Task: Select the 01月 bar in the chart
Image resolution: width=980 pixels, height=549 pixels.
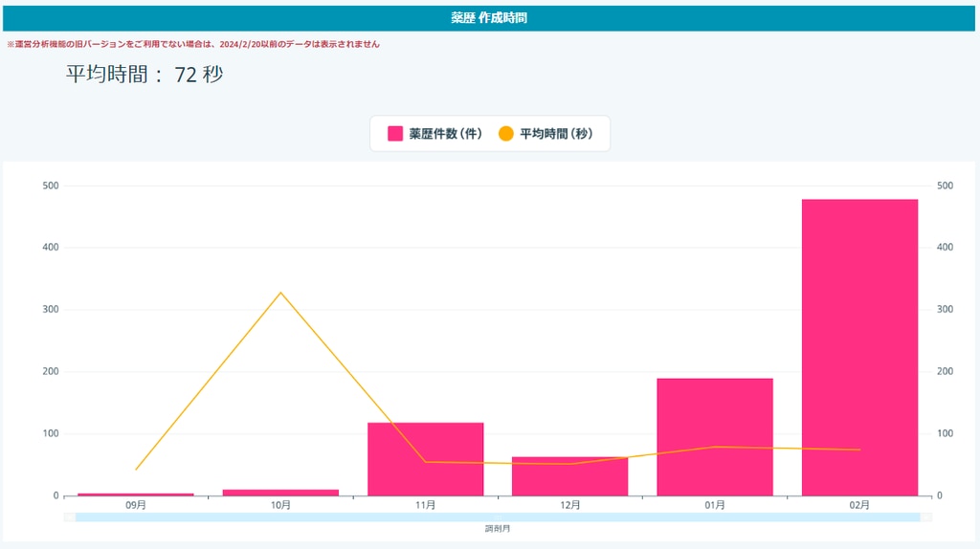Action: pyautogui.click(x=715, y=436)
